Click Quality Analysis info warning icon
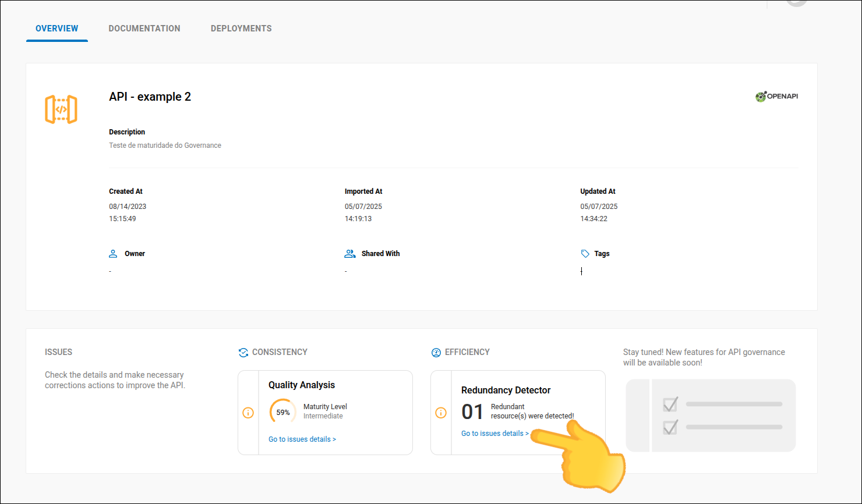Viewport: 862px width, 504px height. [x=248, y=413]
